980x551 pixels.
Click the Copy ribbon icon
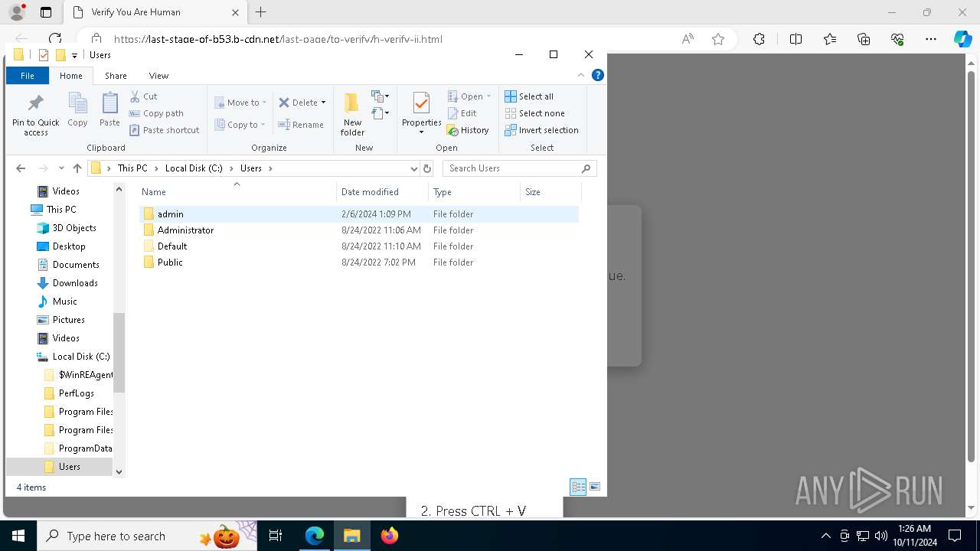(x=77, y=109)
